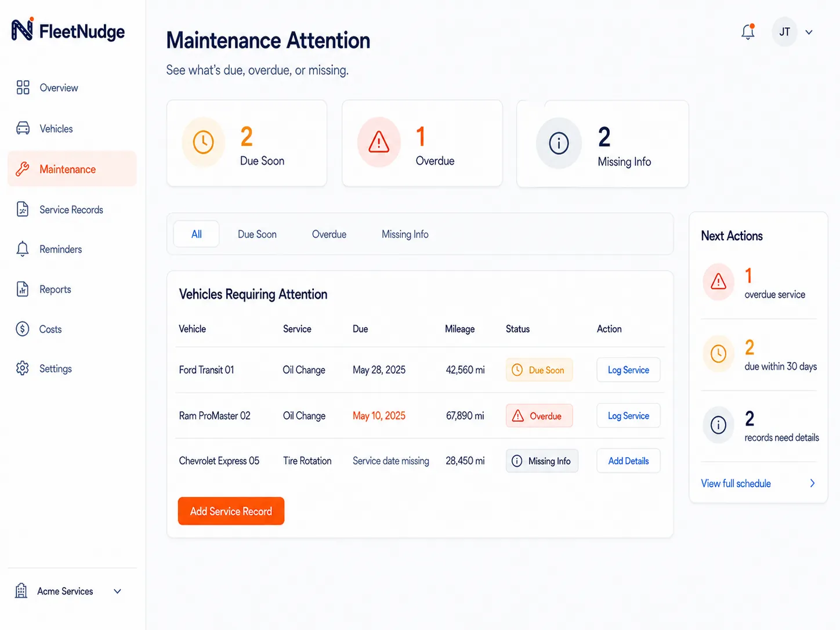This screenshot has width=840, height=630.
Task: Expand the JT user menu chevron
Action: click(809, 32)
